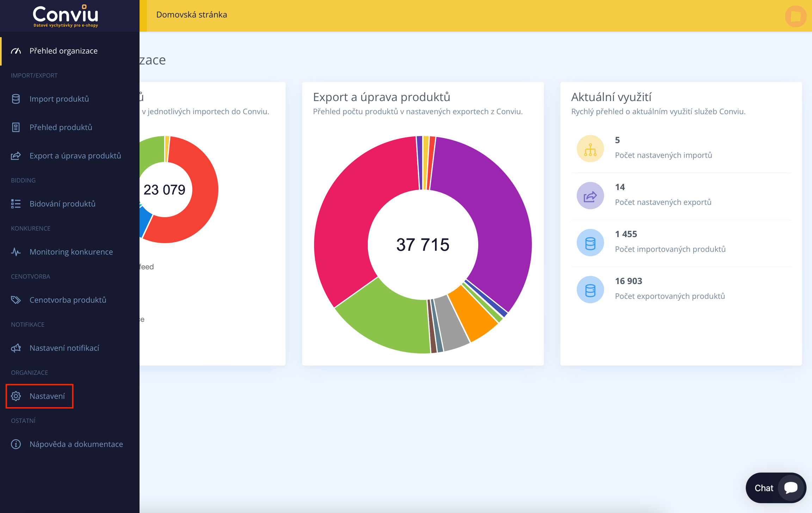Viewport: 812px width, 513px height.
Task: Click the yellow imports count icon
Action: point(590,149)
